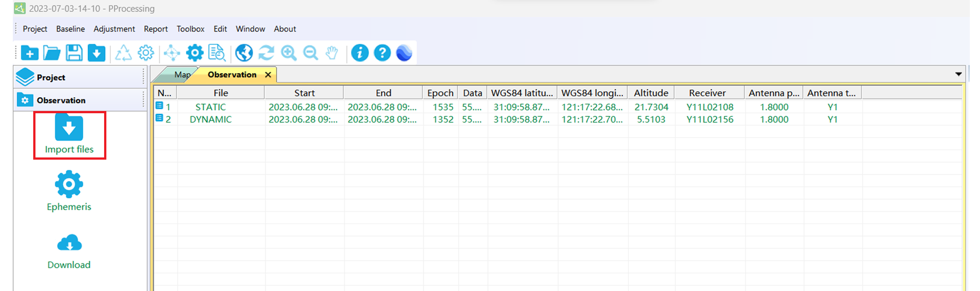Viewport: 980px width, 291px height.
Task: Click the report document magnifier icon
Action: 217,53
